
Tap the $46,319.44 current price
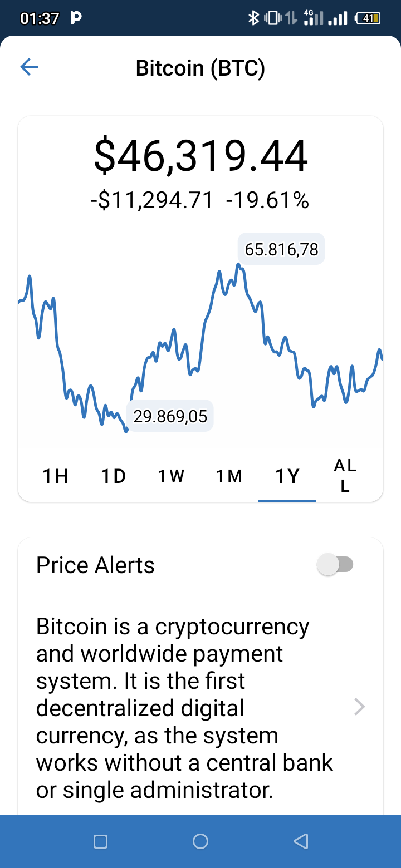(x=200, y=156)
